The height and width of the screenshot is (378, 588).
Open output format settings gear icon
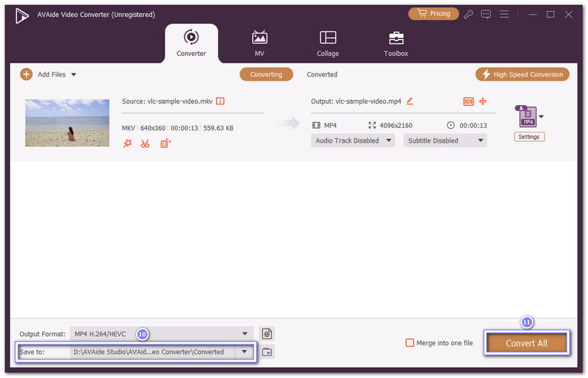point(268,334)
